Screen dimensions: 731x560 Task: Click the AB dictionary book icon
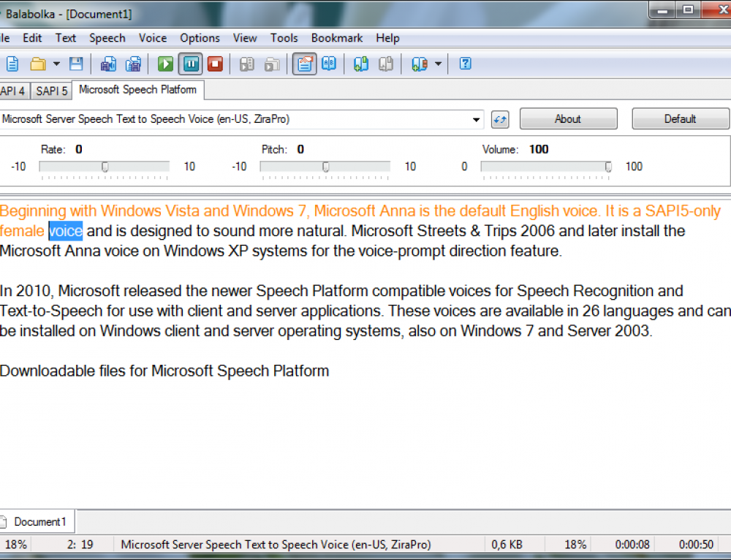pyautogui.click(x=329, y=64)
